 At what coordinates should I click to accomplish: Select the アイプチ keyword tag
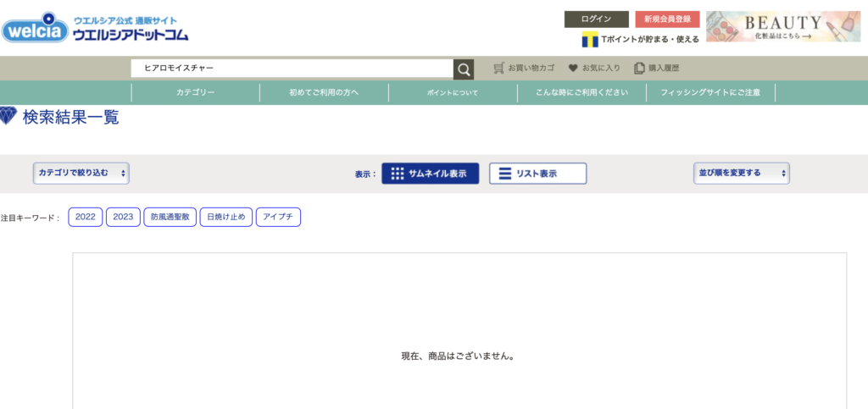[x=278, y=218]
